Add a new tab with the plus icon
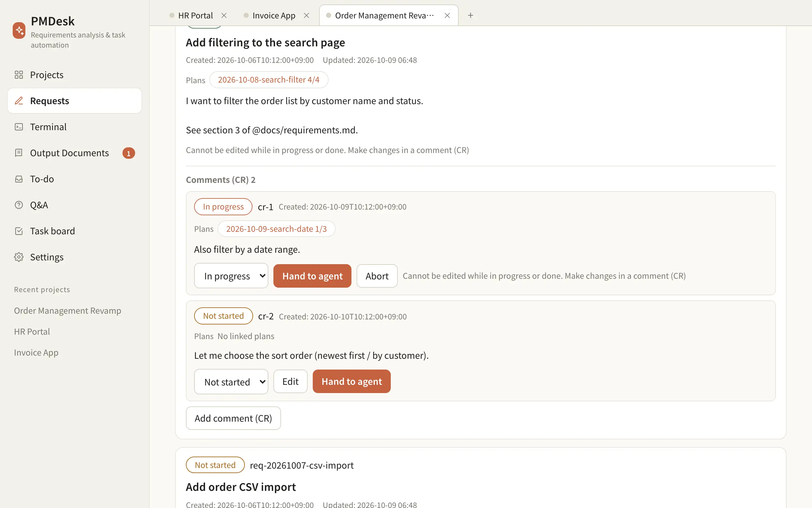Image resolution: width=812 pixels, height=508 pixels. click(470, 16)
